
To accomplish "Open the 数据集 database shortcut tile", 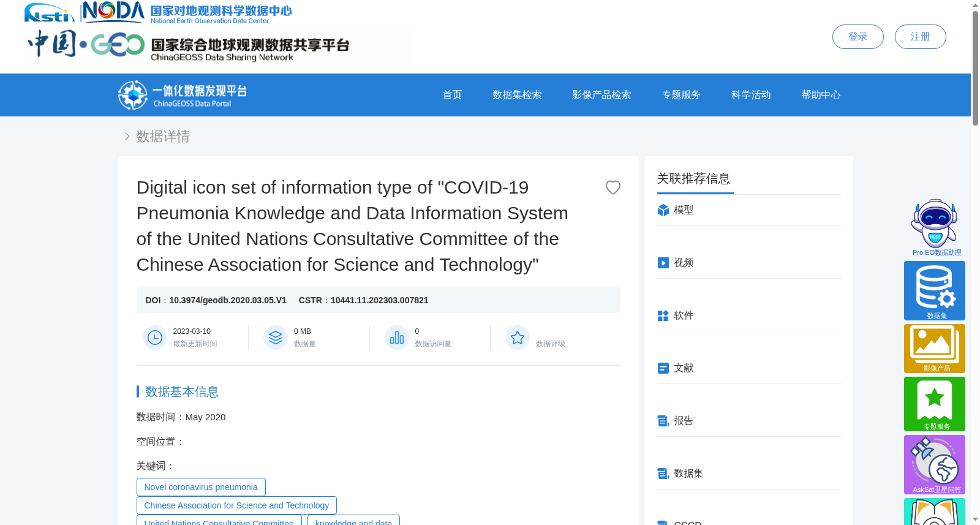I will tap(935, 290).
